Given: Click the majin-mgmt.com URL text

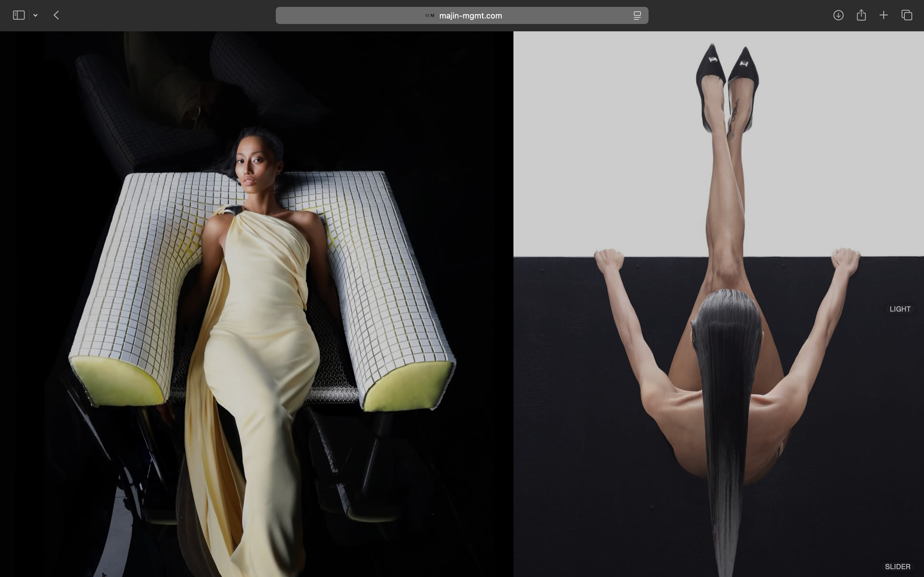Looking at the screenshot, I should click(x=471, y=16).
